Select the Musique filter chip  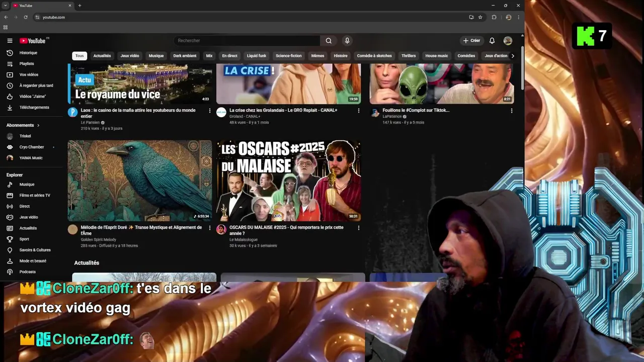pos(156,56)
